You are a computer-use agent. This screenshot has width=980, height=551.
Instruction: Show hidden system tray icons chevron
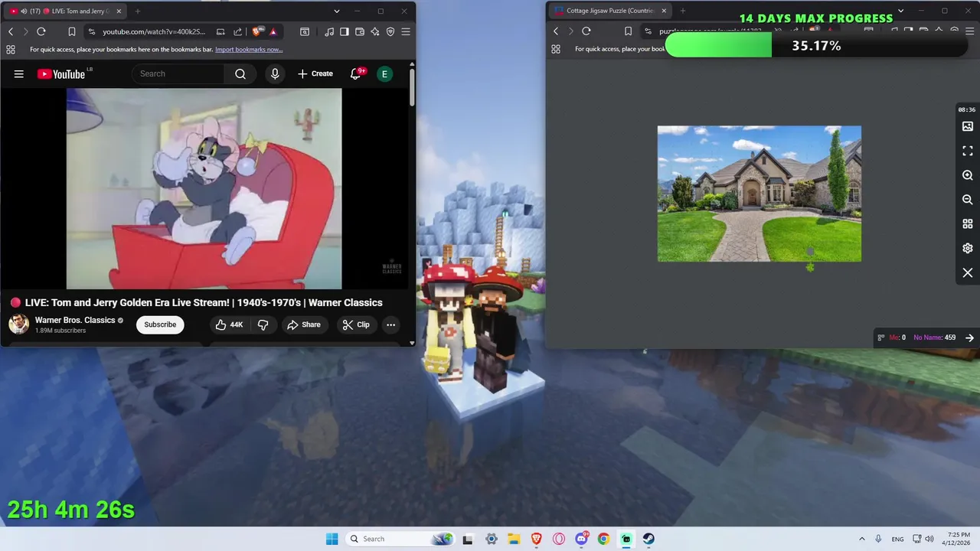(862, 539)
